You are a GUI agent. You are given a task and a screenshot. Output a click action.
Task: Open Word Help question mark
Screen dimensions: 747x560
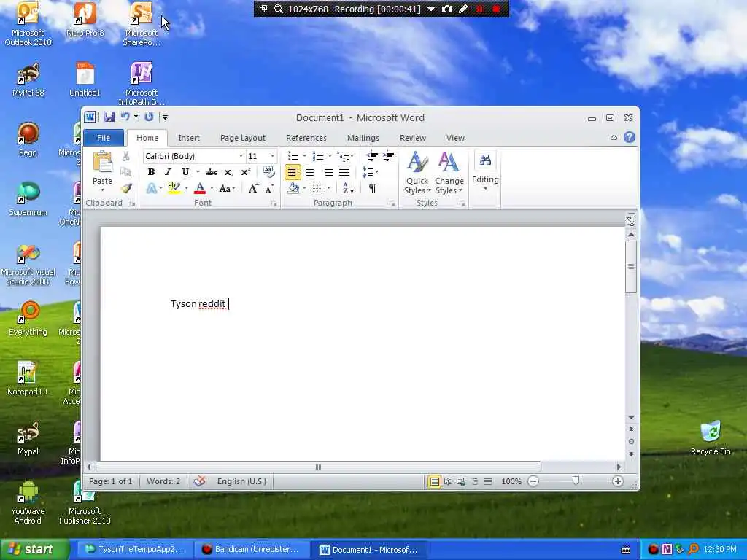[630, 137]
